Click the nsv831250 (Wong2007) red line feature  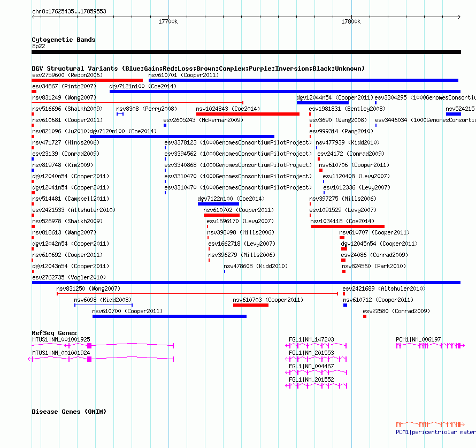(x=197, y=294)
